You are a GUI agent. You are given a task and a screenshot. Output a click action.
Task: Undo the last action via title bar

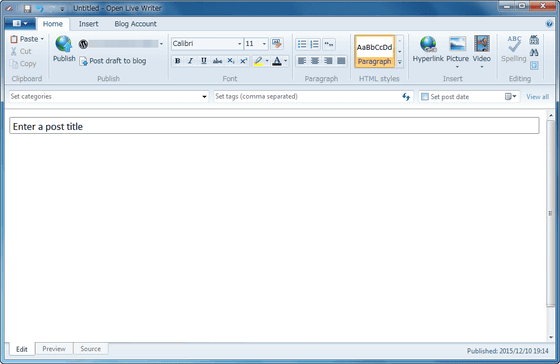pyautogui.click(x=40, y=8)
